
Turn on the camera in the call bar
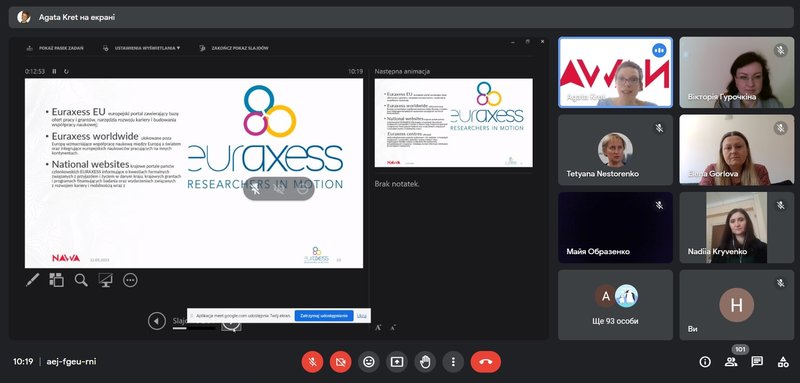coord(340,362)
